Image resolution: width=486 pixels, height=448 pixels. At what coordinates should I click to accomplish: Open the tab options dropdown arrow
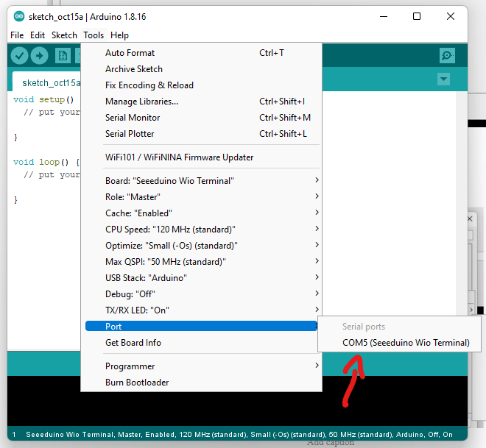click(x=443, y=79)
